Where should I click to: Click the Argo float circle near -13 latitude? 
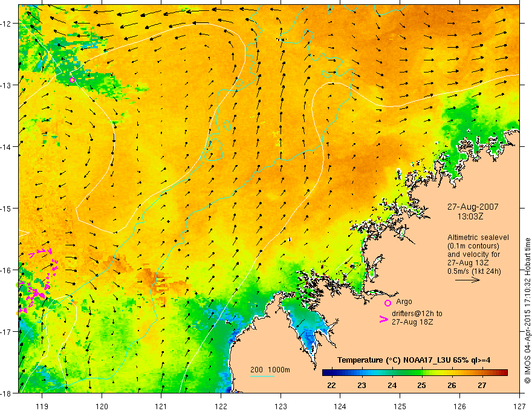coord(73,80)
